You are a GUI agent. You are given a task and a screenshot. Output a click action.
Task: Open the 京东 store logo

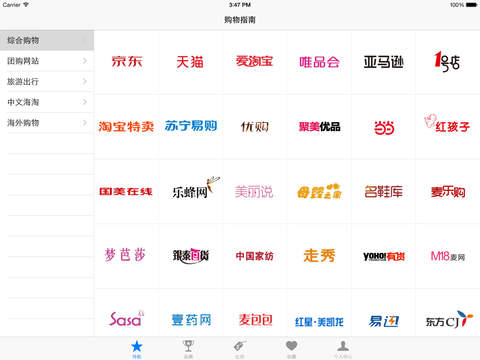click(127, 62)
